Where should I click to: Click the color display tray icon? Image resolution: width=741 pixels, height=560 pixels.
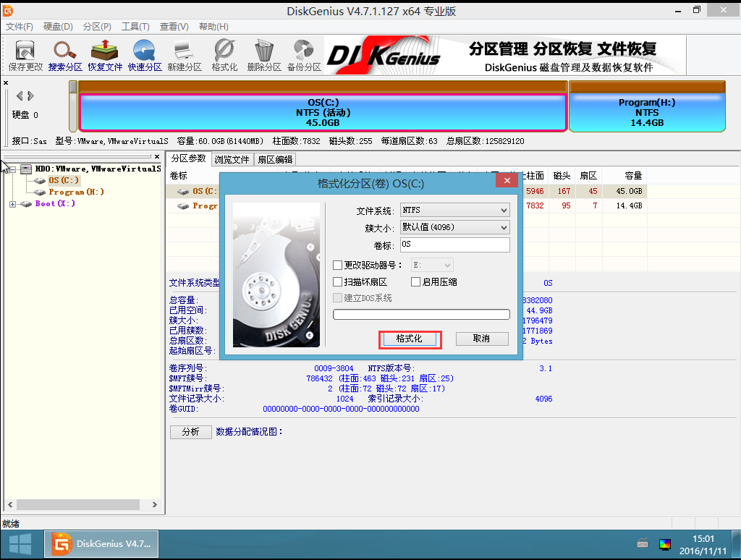(665, 544)
